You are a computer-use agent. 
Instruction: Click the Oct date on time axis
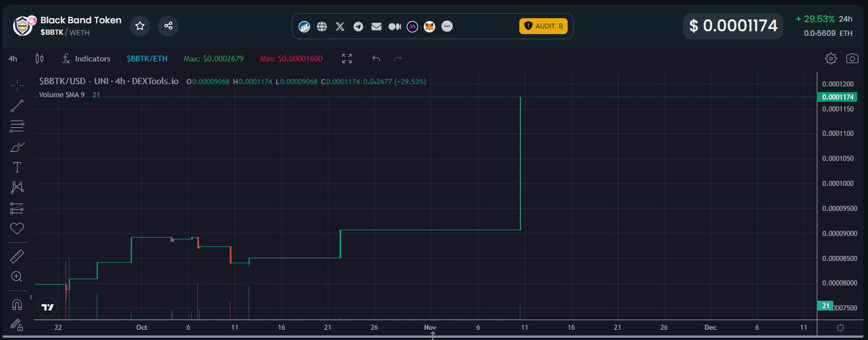142,328
